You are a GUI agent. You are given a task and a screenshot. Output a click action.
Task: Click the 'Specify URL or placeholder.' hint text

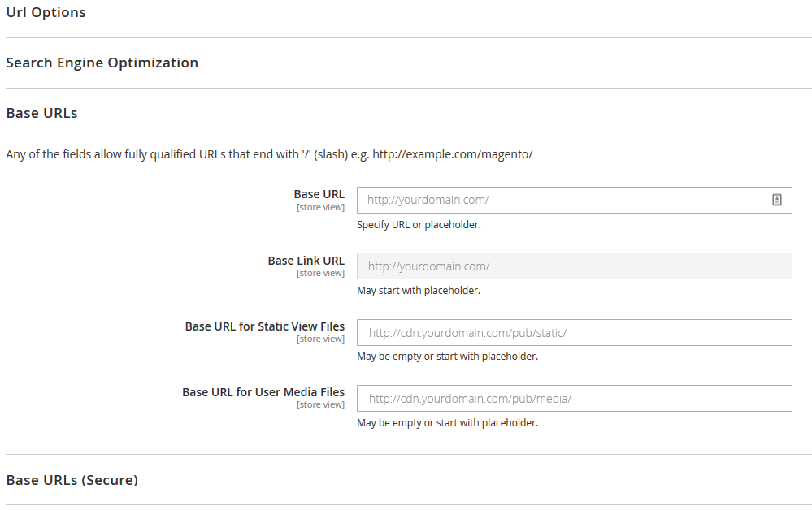pos(419,224)
